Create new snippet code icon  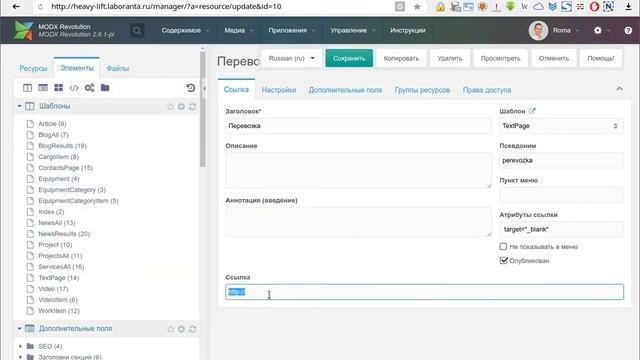(74, 88)
